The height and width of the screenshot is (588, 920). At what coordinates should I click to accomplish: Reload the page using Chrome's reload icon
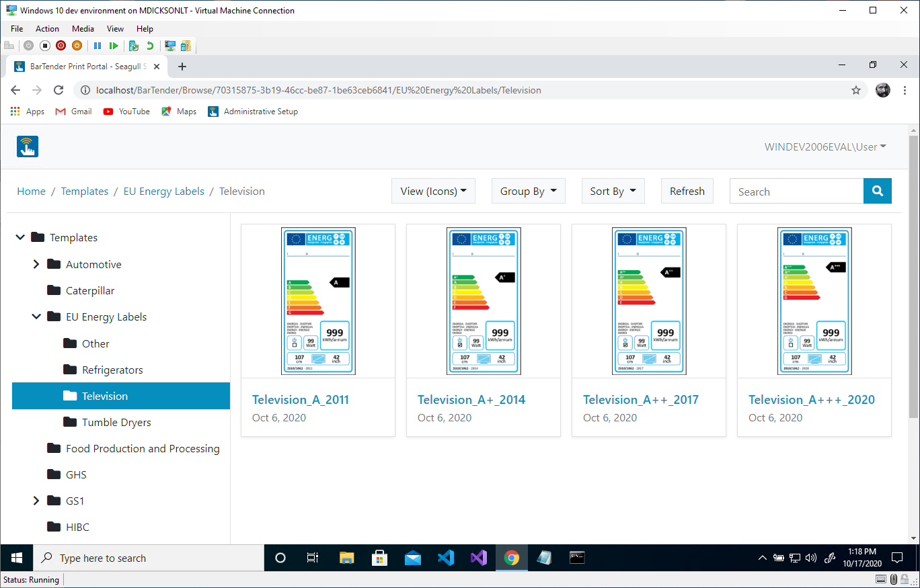coord(59,90)
